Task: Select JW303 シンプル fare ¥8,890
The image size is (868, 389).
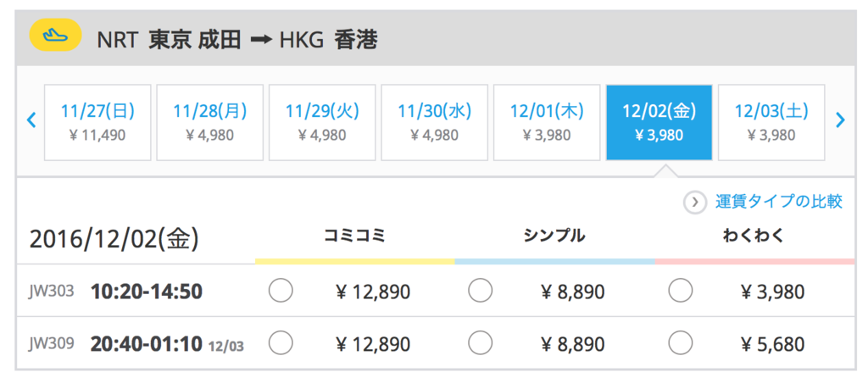Action: 480,291
